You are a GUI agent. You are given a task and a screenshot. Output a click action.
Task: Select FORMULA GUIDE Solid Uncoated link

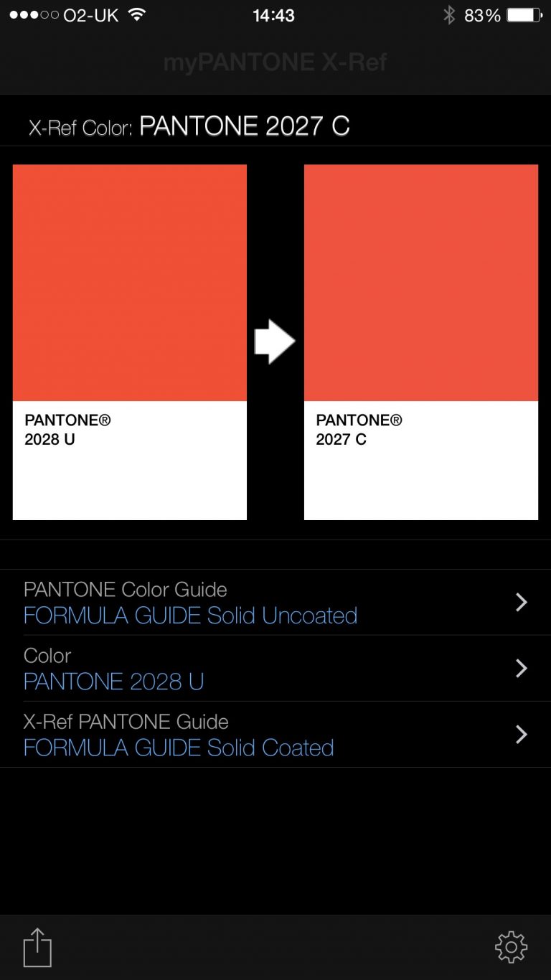tap(190, 616)
